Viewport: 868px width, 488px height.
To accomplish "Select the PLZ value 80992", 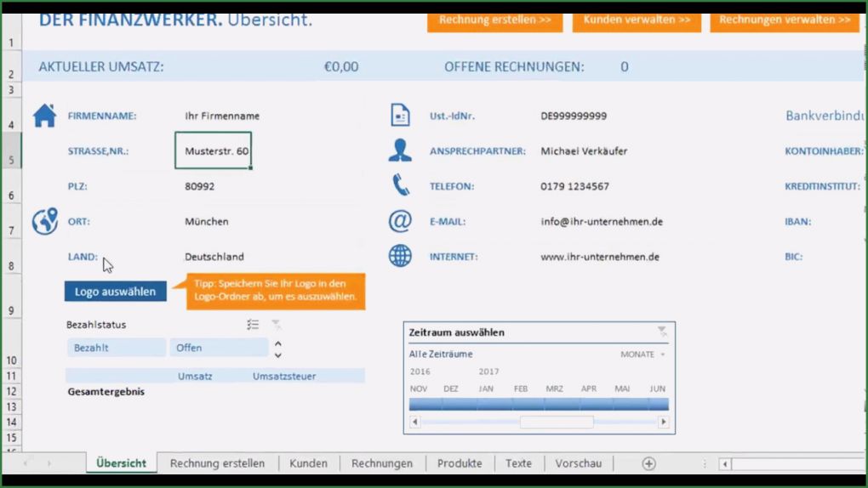I will (x=199, y=186).
